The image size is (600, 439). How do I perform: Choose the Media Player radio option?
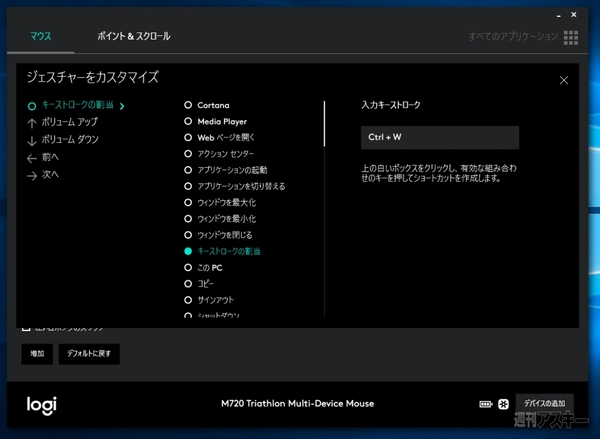point(215,121)
